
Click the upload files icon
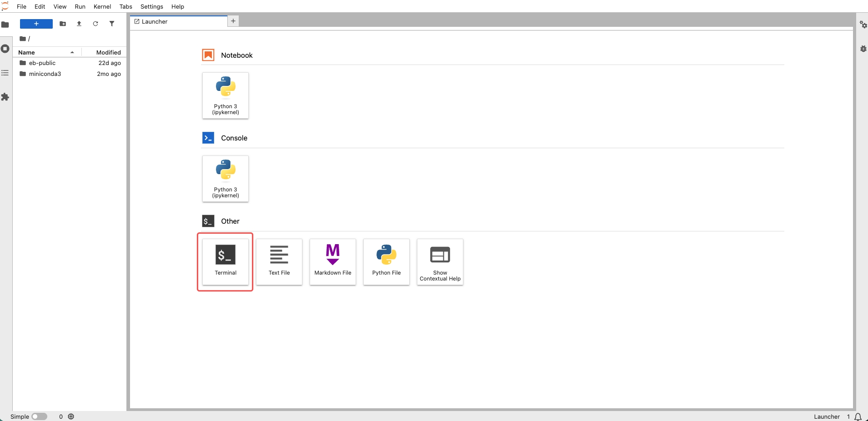[x=79, y=24]
